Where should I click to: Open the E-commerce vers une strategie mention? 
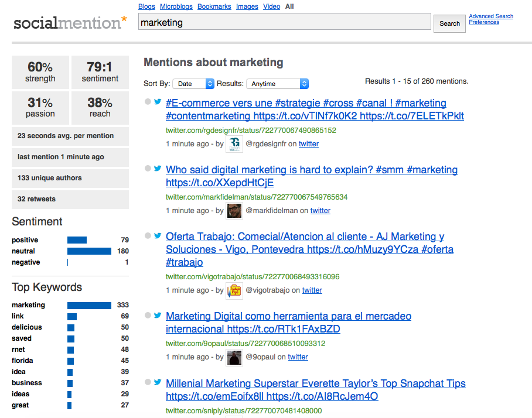point(315,109)
